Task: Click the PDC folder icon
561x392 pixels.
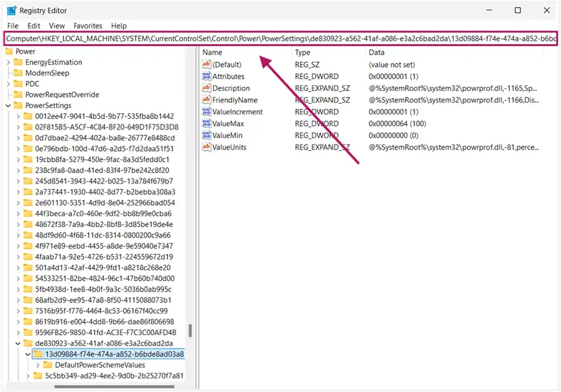Action: (x=19, y=84)
